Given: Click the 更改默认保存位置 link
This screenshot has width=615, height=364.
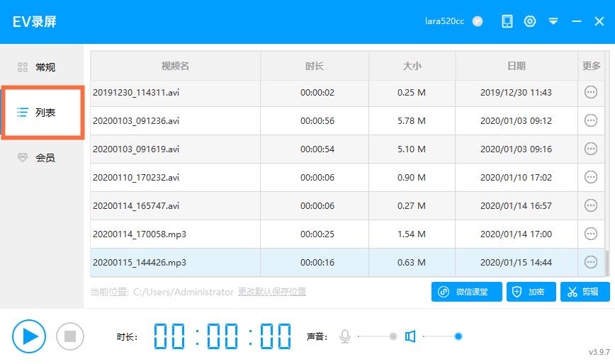Looking at the screenshot, I should point(272,292).
